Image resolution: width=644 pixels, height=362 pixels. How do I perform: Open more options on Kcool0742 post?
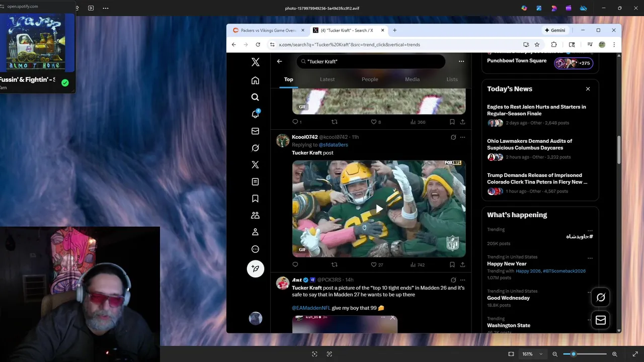coord(462,137)
